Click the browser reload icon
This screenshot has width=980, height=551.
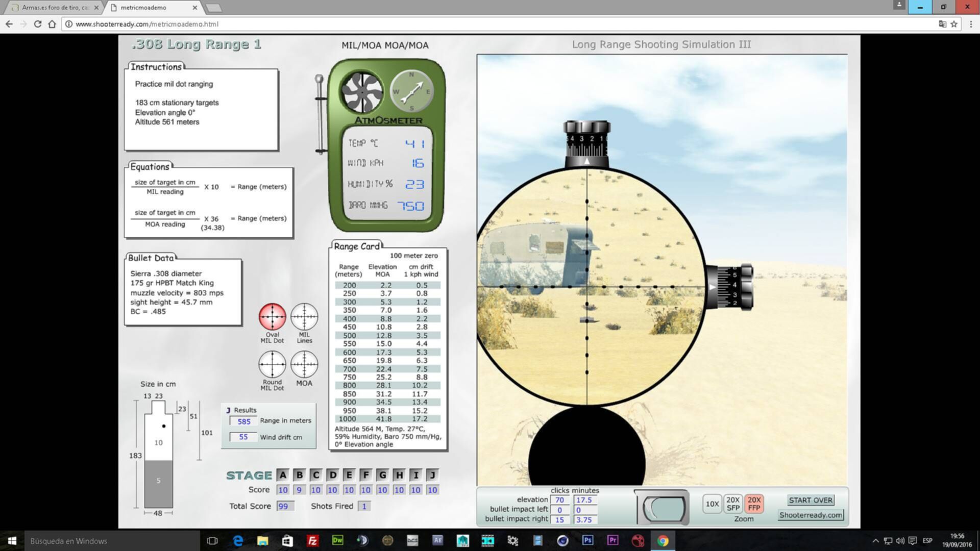(37, 24)
